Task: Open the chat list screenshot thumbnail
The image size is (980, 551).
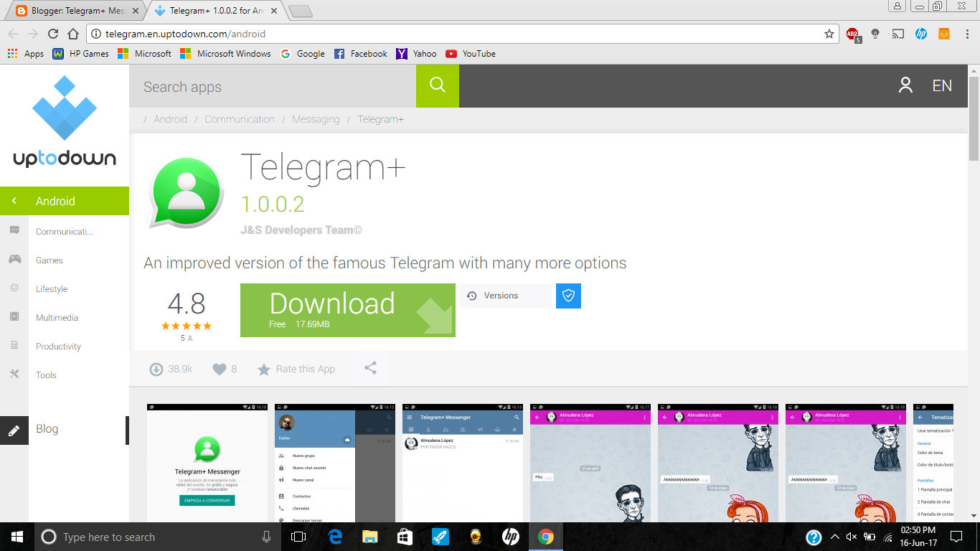Action: [463, 463]
